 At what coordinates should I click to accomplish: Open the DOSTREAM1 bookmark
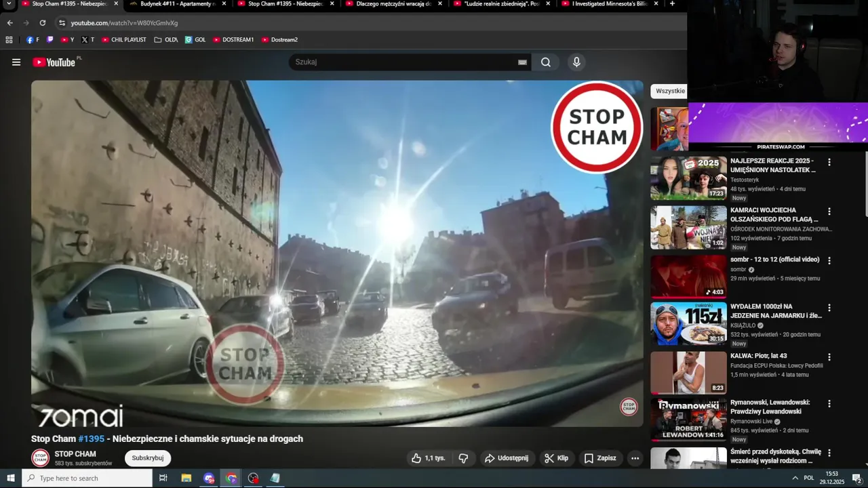coord(233,40)
